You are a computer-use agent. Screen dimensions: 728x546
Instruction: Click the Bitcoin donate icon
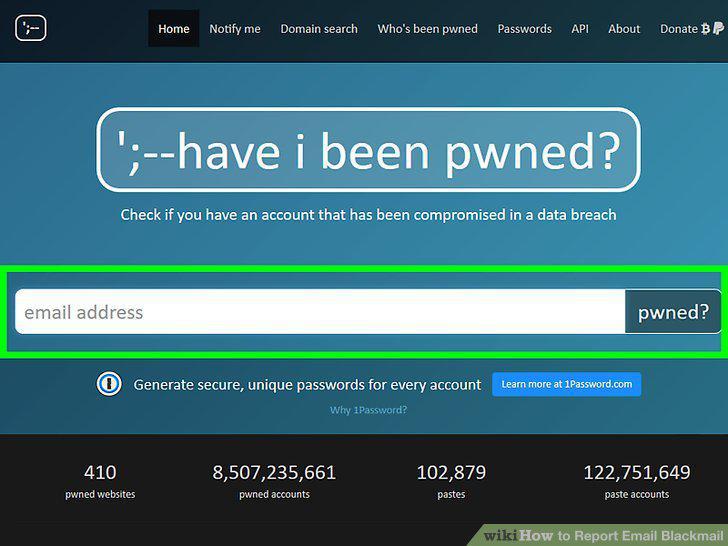[705, 29]
